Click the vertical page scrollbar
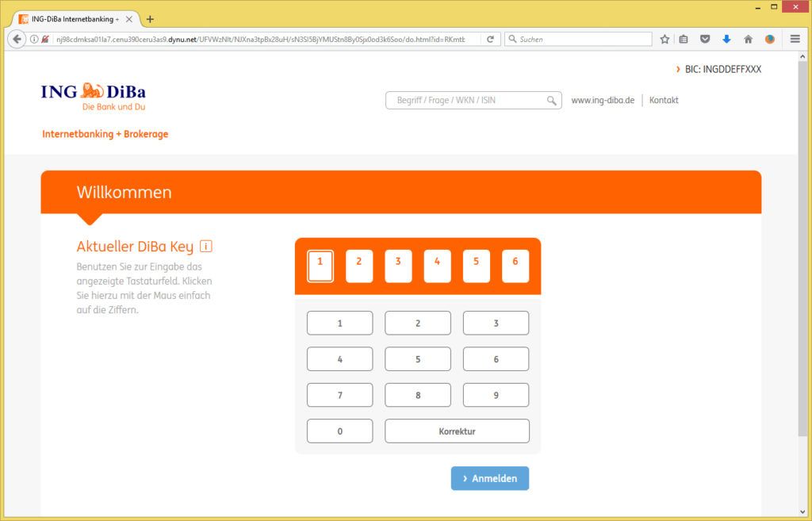This screenshot has height=521, width=812. pos(802,248)
